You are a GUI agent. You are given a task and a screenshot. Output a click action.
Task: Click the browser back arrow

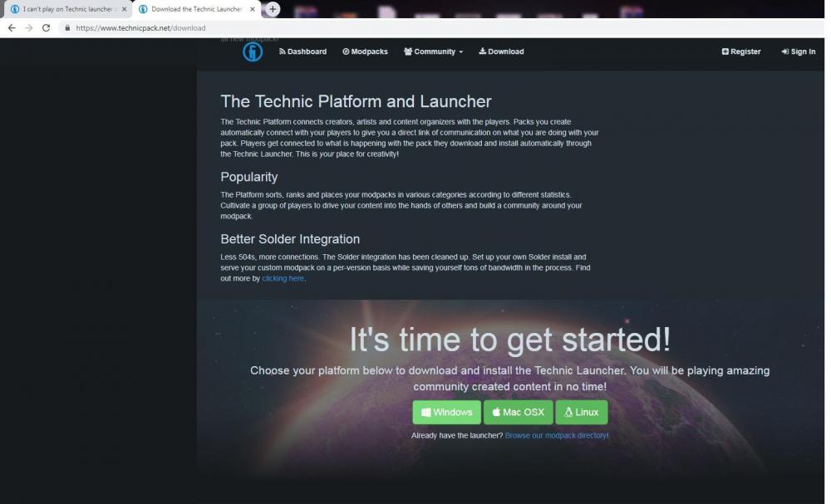[x=12, y=28]
